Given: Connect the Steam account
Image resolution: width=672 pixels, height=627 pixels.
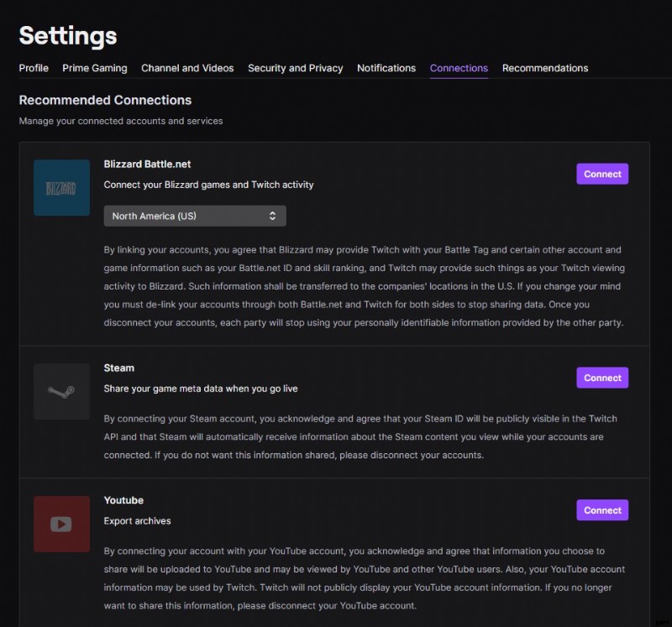Looking at the screenshot, I should coord(602,378).
